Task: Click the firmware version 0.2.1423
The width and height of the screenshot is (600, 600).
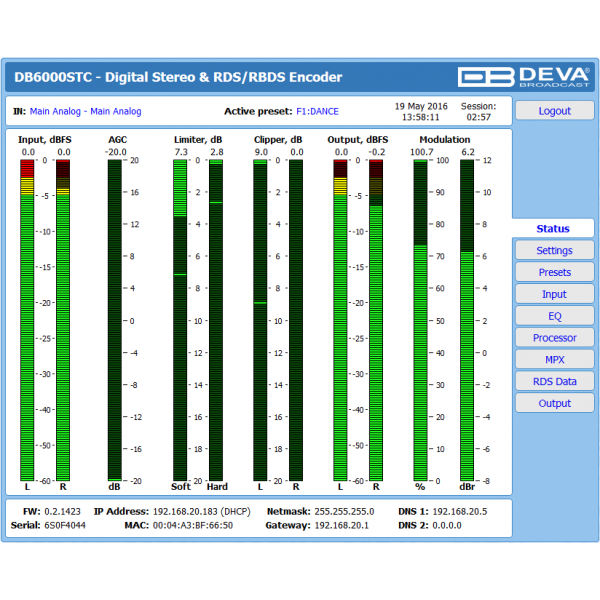Action: 62,512
